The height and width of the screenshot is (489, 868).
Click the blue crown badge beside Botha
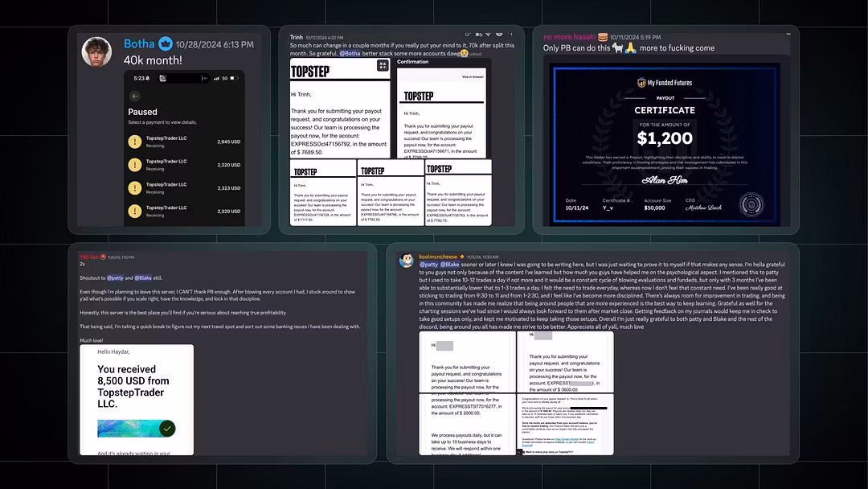[165, 43]
